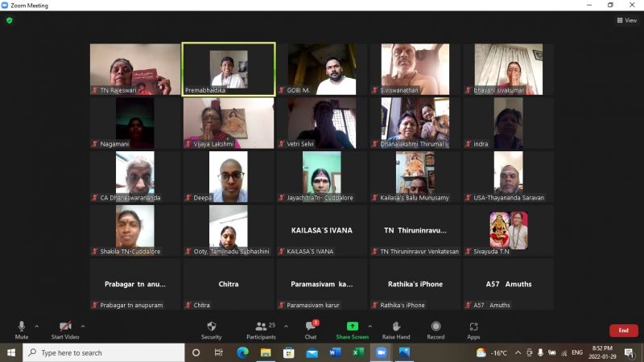This screenshot has width=644, height=362.
Task: Select A57 Amuths participant tile
Action: 509,285
